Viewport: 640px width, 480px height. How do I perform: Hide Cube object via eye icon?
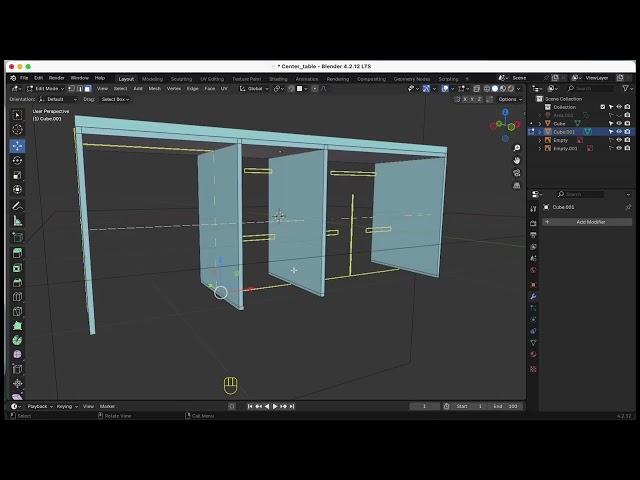pos(619,123)
